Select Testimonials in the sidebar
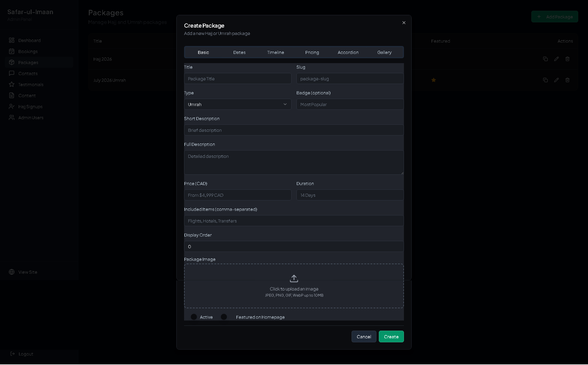This screenshot has width=588, height=365. tap(31, 84)
